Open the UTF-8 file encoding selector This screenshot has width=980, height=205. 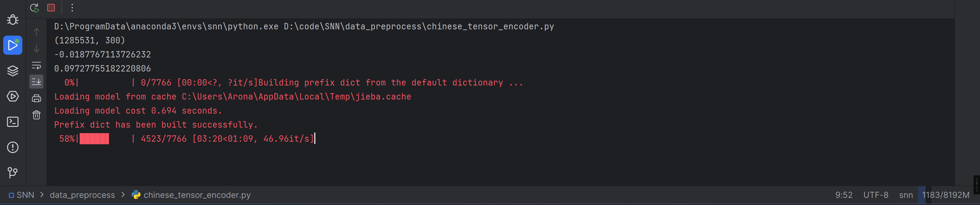pyautogui.click(x=875, y=195)
